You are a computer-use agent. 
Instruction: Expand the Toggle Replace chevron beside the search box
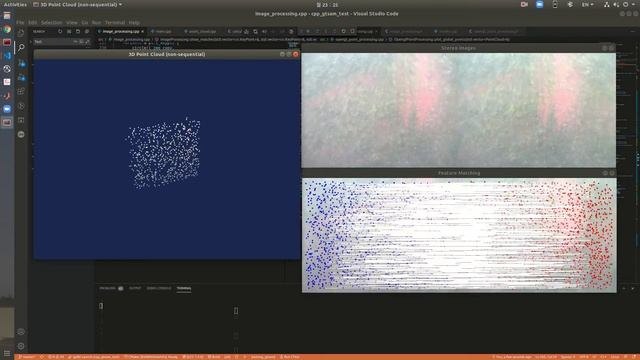point(31,42)
